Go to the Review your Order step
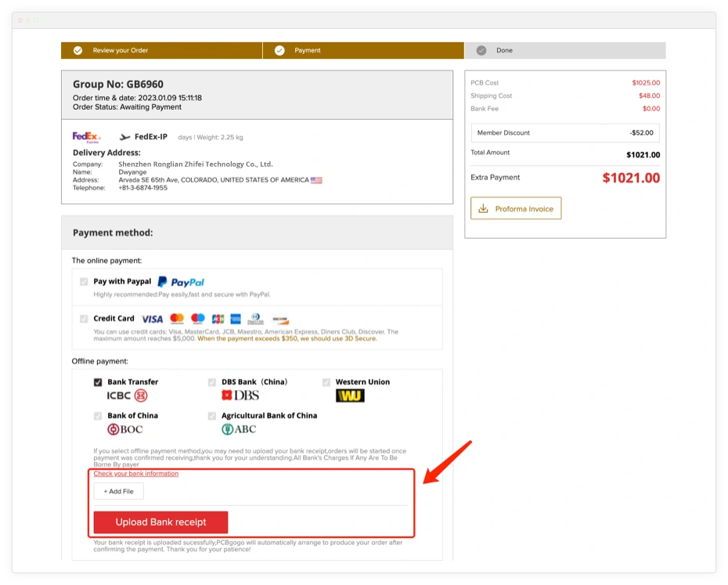The image size is (728, 585). (x=120, y=50)
